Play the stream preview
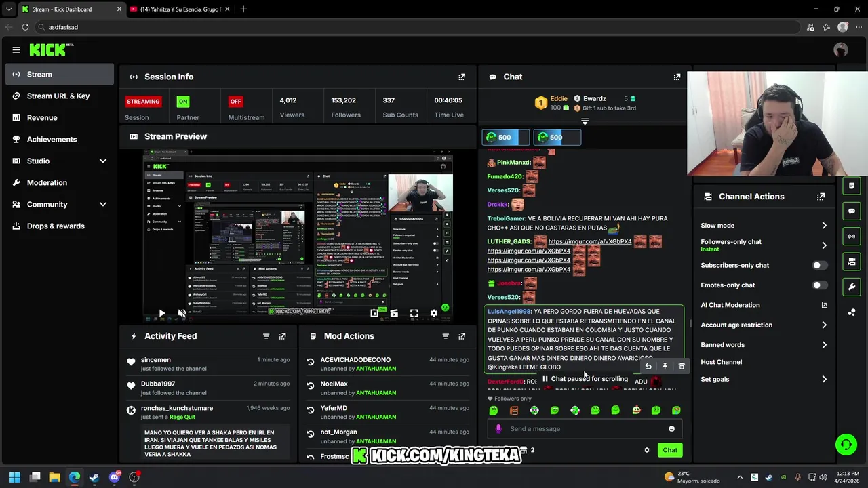The height and width of the screenshot is (488, 868). click(161, 313)
